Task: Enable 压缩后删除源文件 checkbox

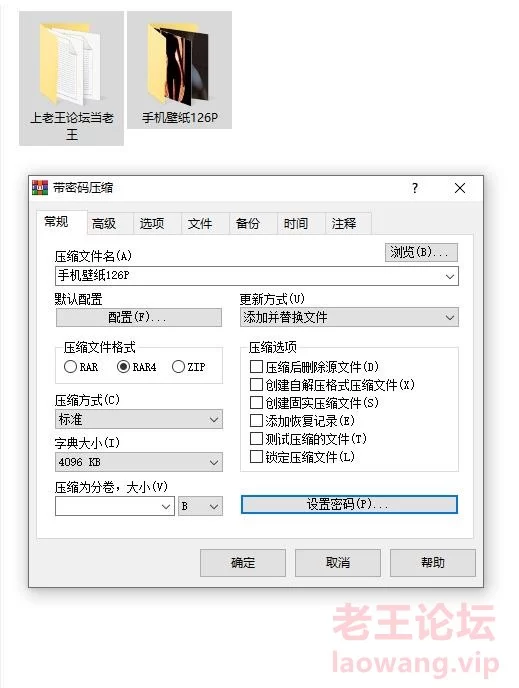Action: click(256, 366)
